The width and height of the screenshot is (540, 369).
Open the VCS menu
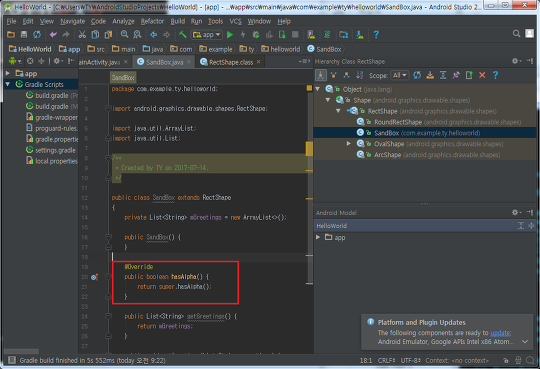(236, 21)
